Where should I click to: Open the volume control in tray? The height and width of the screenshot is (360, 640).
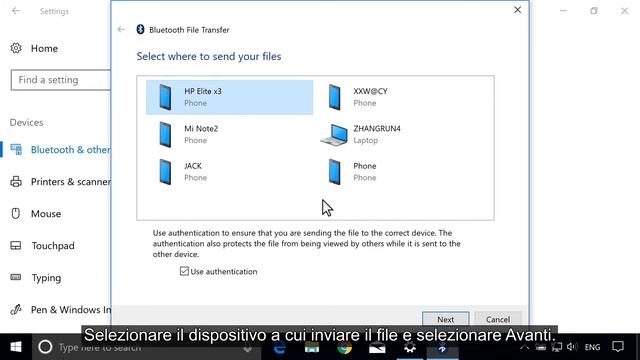571,347
